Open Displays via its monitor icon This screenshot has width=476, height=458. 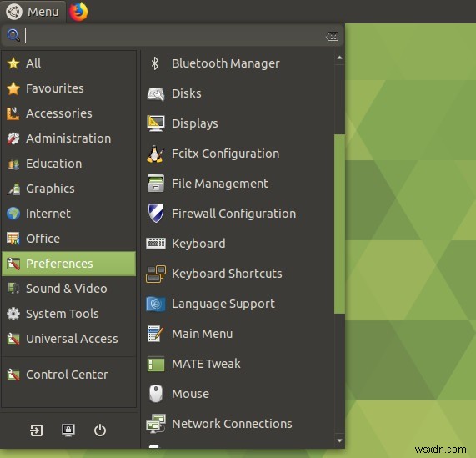click(156, 123)
